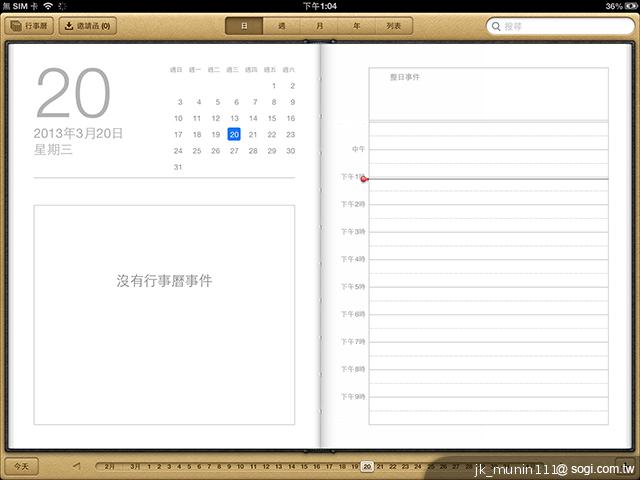This screenshot has width=640, height=480.
Task: Select day 23 on the bottom timeline
Action: pyautogui.click(x=405, y=466)
